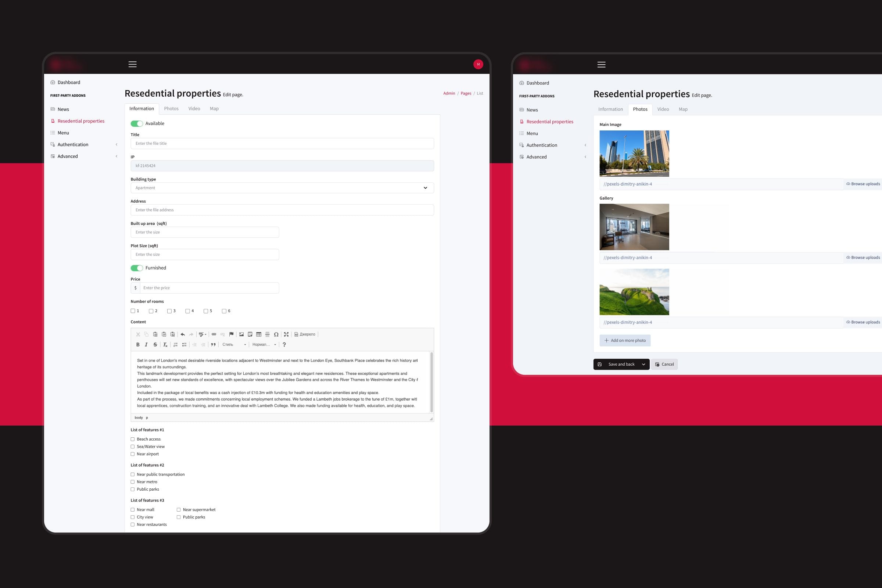Open the Building type Apartment dropdown

[282, 188]
